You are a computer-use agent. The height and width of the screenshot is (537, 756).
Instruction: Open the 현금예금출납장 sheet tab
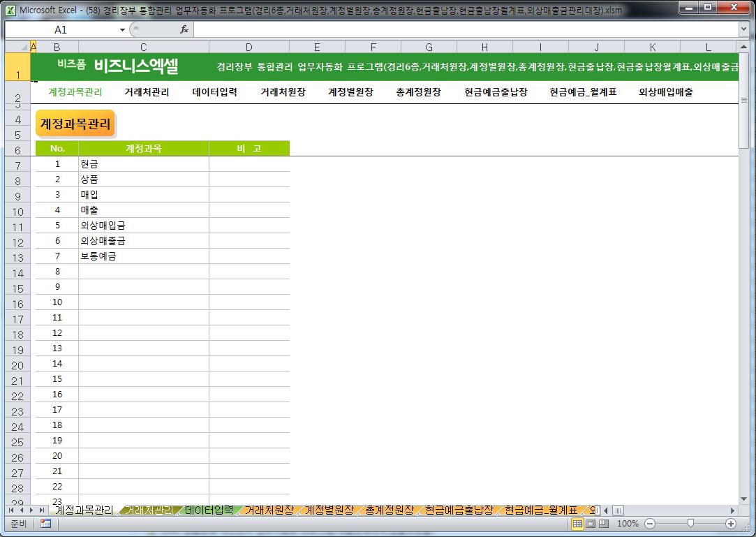pyautogui.click(x=459, y=510)
